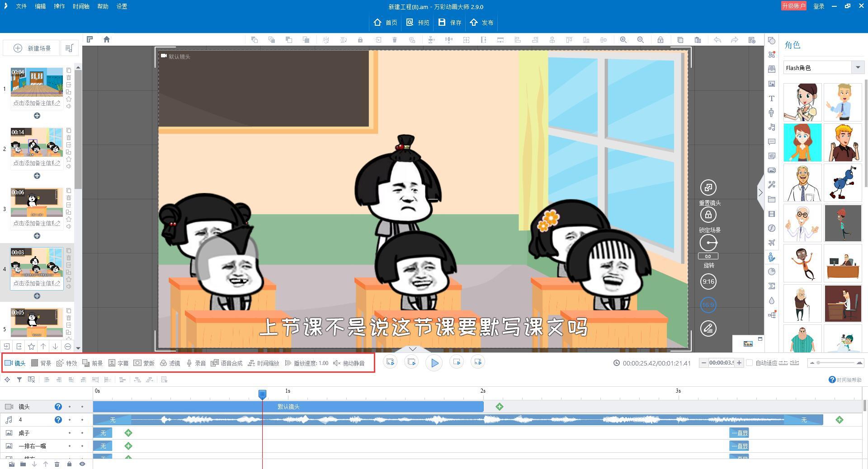Open the 滤镜 filter tool
Image resolution: width=868 pixels, height=469 pixels.
170,363
